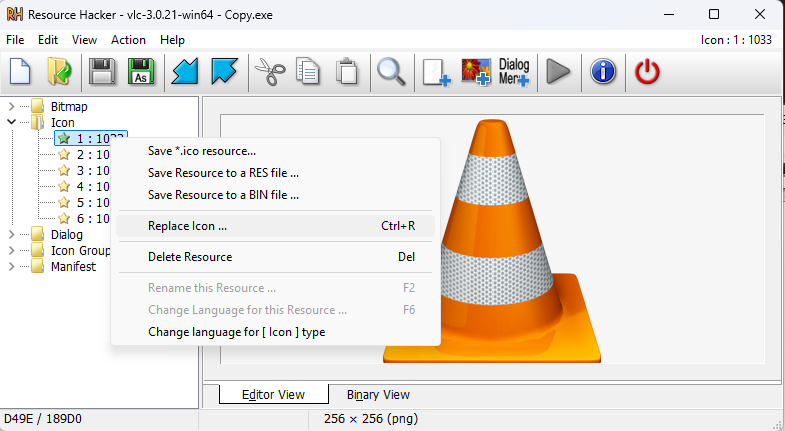Open a file with the folder icon
The height and width of the screenshot is (431, 785).
point(60,72)
